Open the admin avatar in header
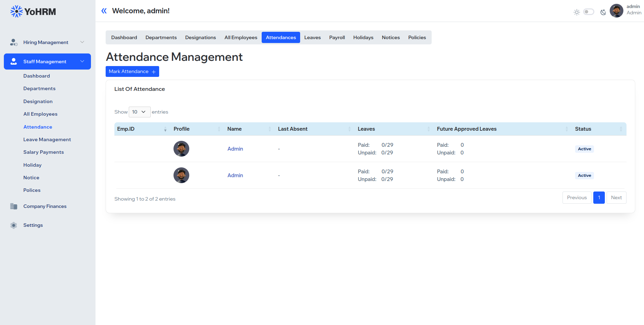The height and width of the screenshot is (325, 644). click(616, 10)
